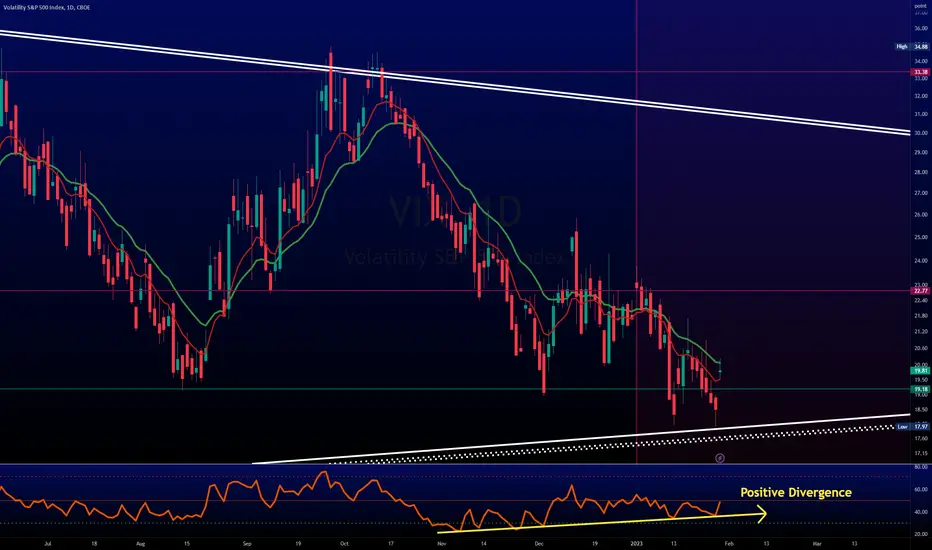Screen dimensions: 932x550
Task: Select the red 22.77 price level tag
Action: coord(920,291)
